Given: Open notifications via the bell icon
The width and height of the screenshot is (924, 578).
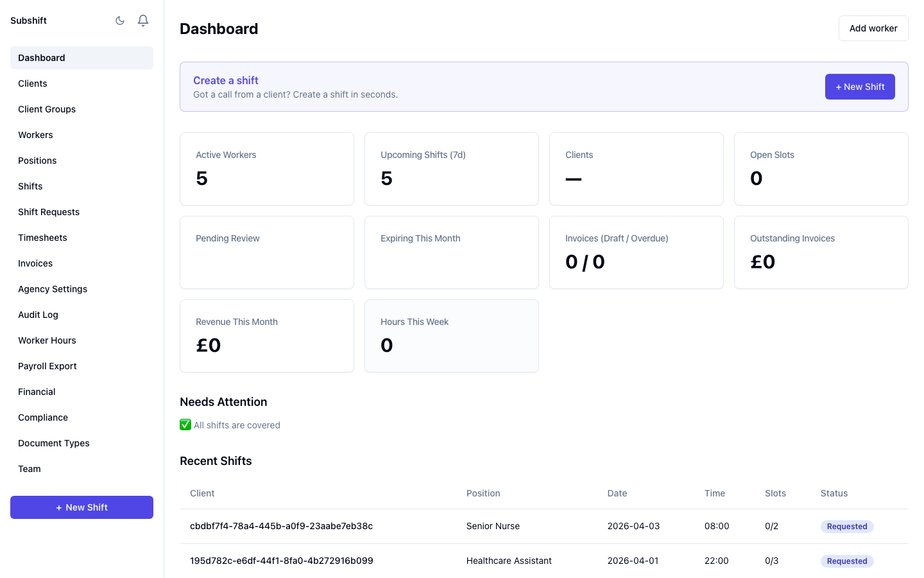Looking at the screenshot, I should 142,20.
